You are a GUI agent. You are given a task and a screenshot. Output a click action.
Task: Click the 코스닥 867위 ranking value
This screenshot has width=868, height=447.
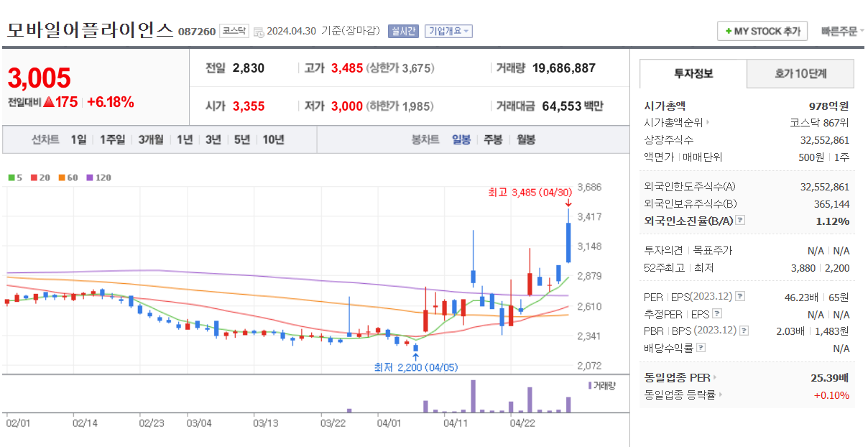[x=820, y=123]
